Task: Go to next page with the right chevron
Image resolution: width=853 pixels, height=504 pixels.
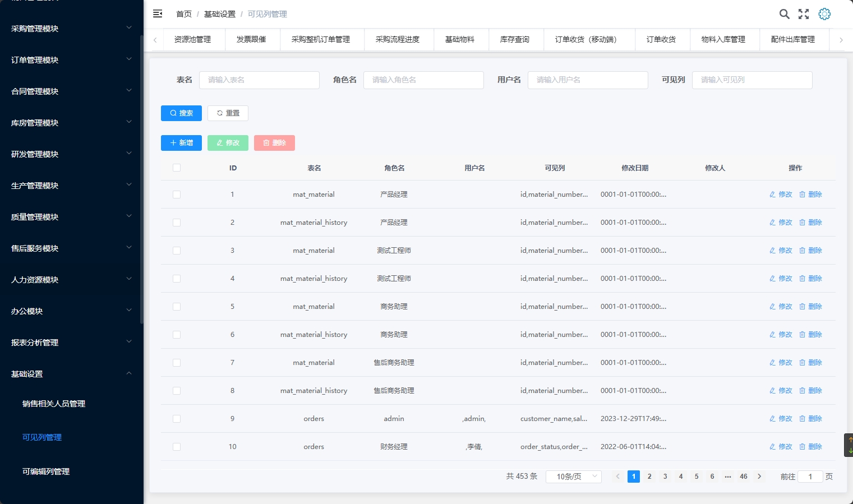Action: tap(759, 477)
